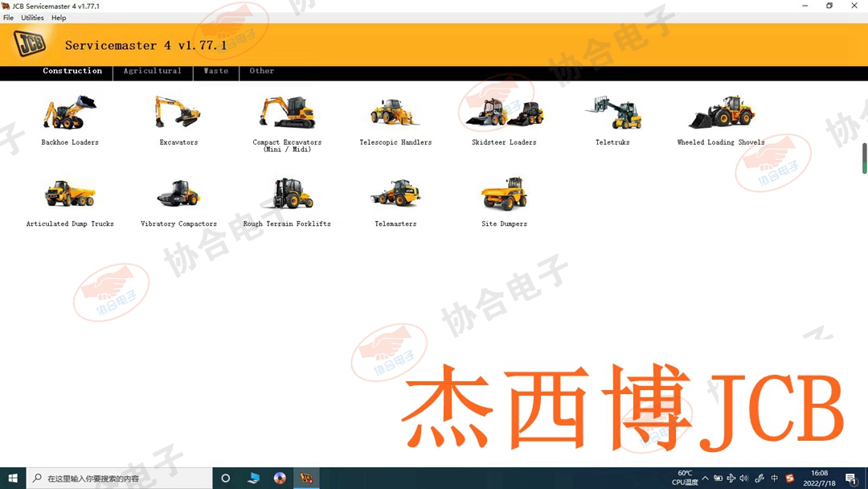Click the Windows taskbar search box
The image size is (868, 489).
pos(119,478)
